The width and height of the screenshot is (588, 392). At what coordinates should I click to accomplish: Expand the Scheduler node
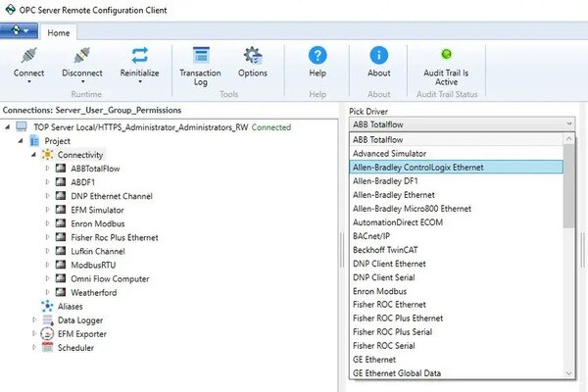[34, 347]
